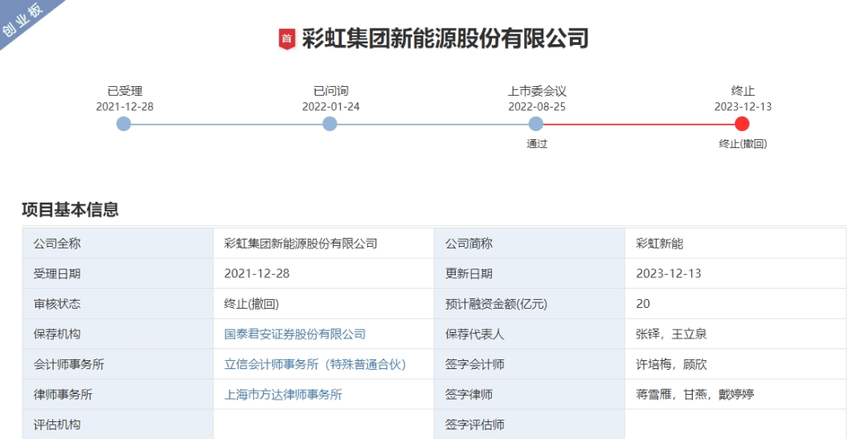
Task: Click the 审核状态 label cell
Action: (118, 304)
